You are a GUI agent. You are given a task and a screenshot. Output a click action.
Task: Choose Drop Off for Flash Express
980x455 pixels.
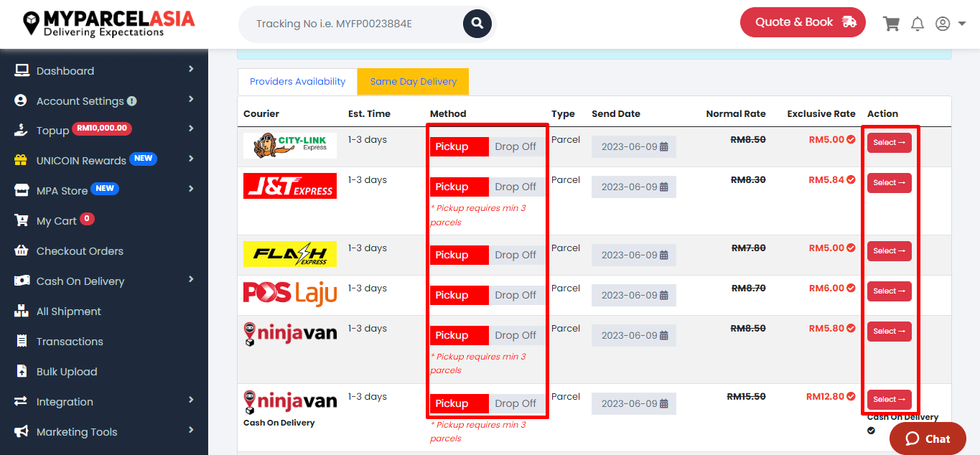(515, 255)
